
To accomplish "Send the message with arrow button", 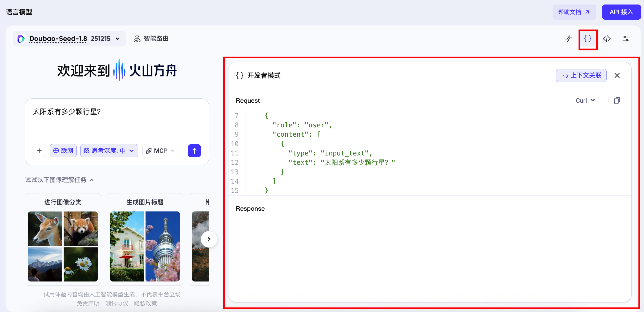I will 194,151.
